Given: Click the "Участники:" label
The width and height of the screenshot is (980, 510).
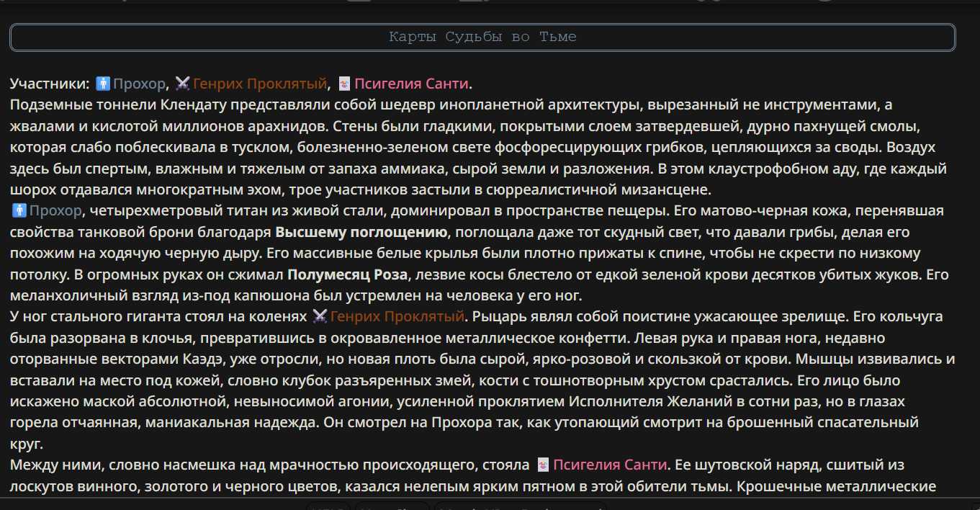Looking at the screenshot, I should click(50, 84).
